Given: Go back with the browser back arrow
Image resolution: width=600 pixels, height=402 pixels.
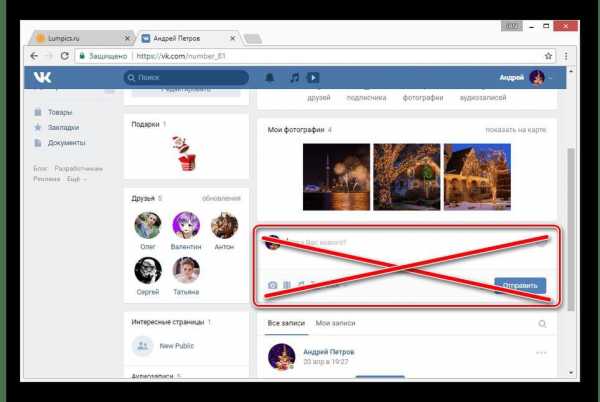Looking at the screenshot, I should (34, 56).
